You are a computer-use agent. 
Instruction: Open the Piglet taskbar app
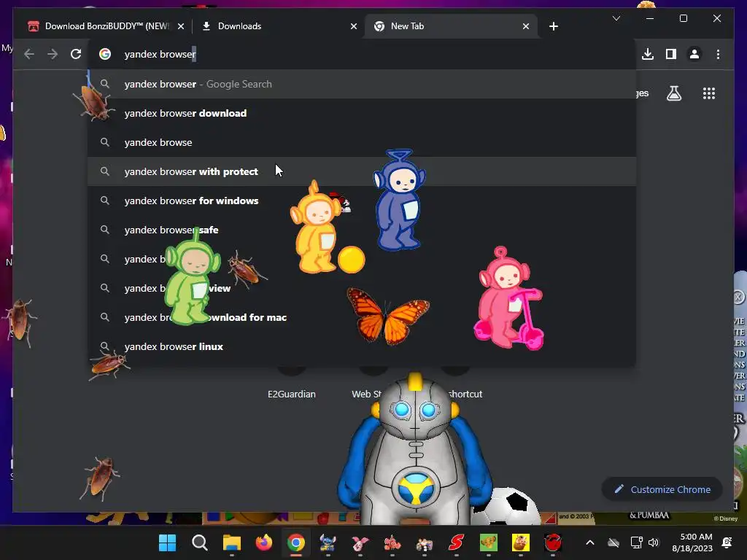pos(360,542)
